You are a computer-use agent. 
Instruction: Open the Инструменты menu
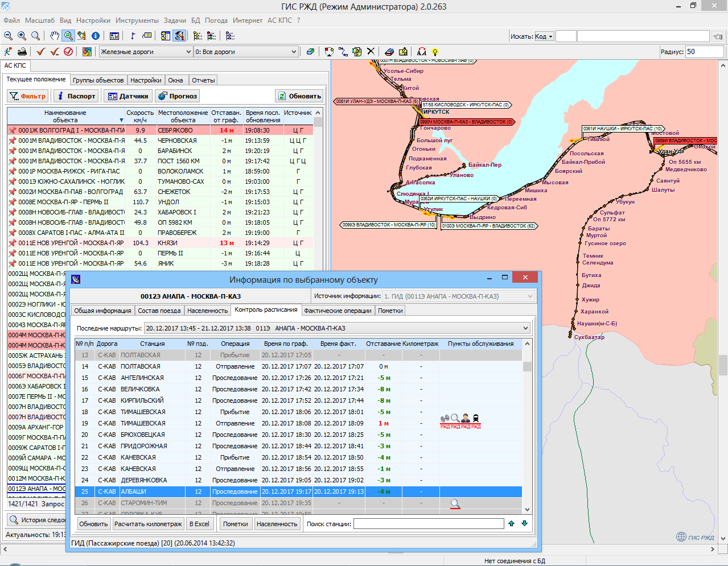[x=137, y=20]
